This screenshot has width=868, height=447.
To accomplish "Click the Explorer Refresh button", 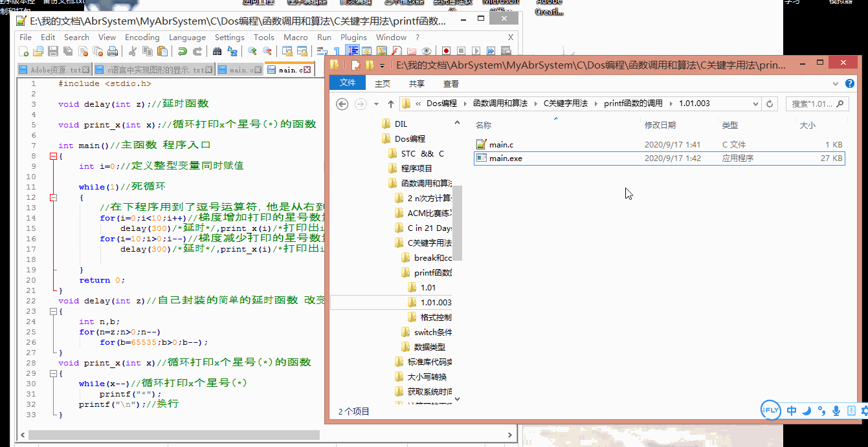I will pyautogui.click(x=770, y=104).
